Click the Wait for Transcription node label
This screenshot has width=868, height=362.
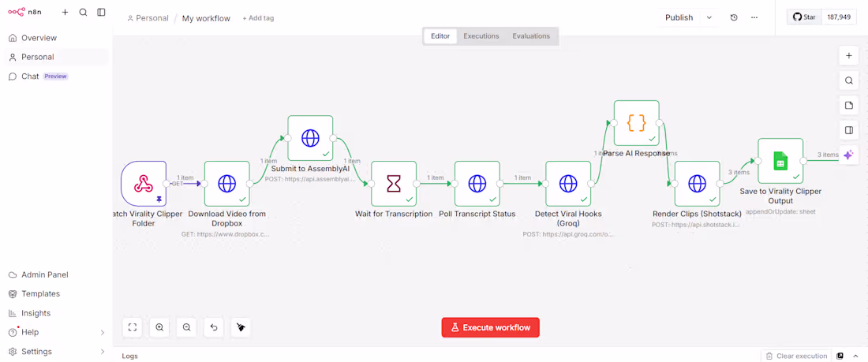[394, 214]
